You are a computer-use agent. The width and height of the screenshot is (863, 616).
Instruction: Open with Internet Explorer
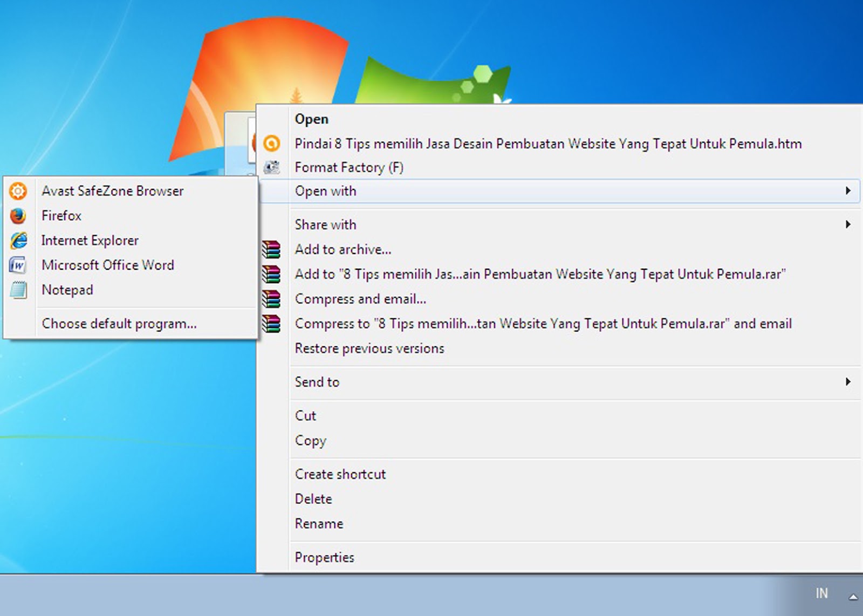131,241
